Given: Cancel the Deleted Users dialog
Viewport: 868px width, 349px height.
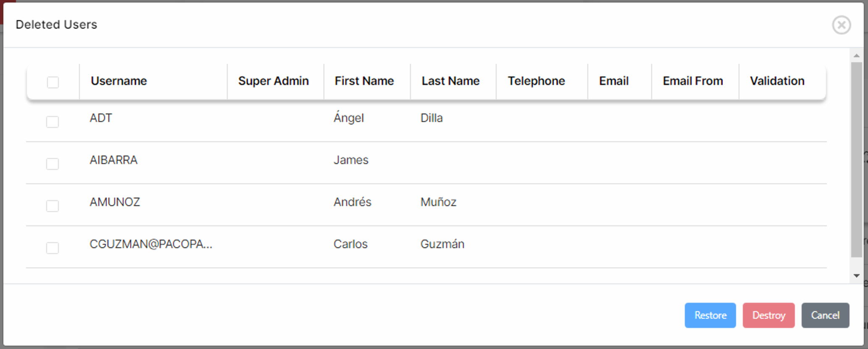Looking at the screenshot, I should click(825, 315).
